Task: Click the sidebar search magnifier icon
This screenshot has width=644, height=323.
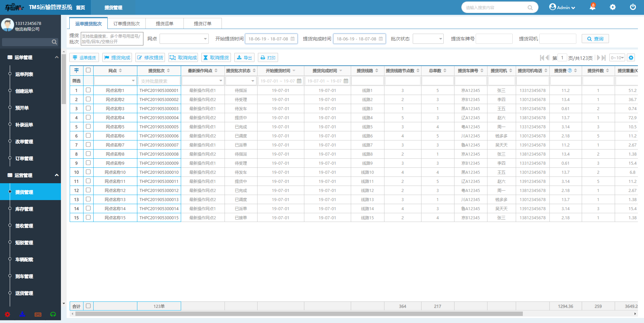Action: point(54,42)
